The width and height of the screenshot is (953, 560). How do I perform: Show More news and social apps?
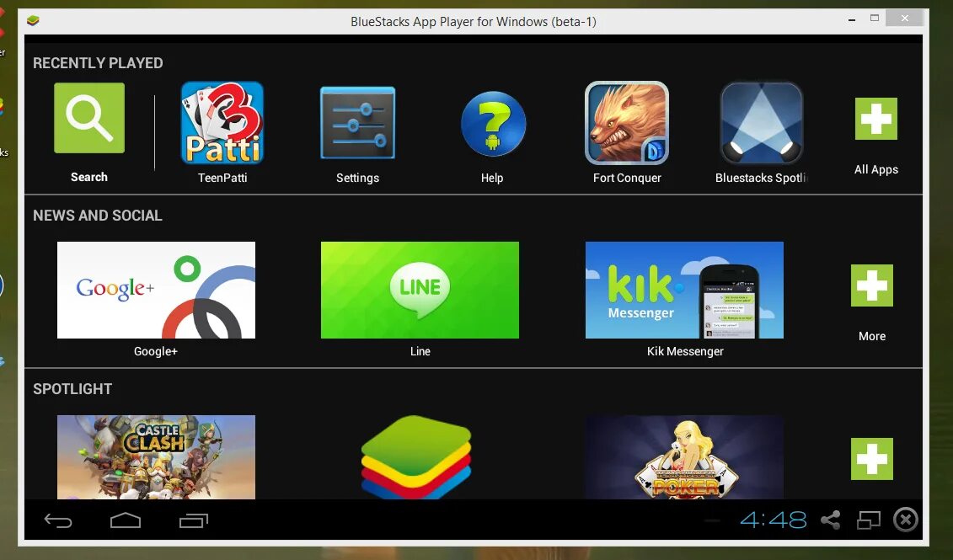(871, 285)
